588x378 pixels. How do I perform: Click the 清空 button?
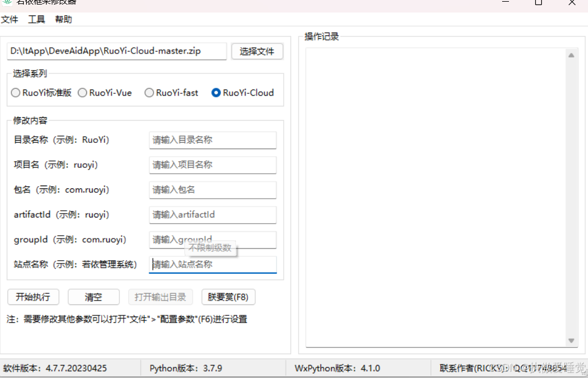click(93, 297)
